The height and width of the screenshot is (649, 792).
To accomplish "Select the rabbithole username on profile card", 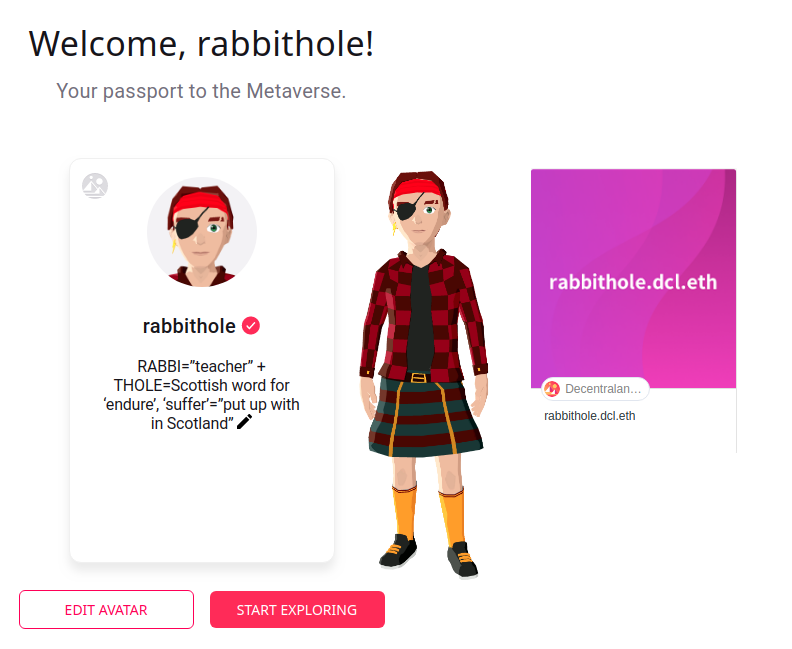I will pyautogui.click(x=189, y=326).
